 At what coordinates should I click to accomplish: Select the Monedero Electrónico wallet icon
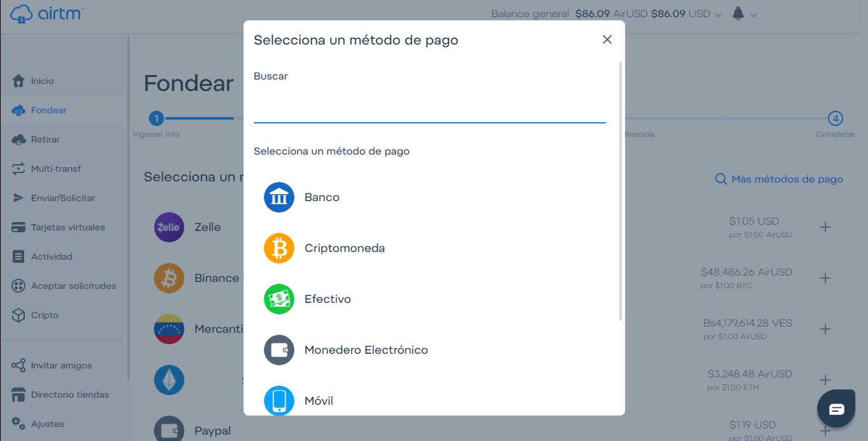click(x=279, y=350)
